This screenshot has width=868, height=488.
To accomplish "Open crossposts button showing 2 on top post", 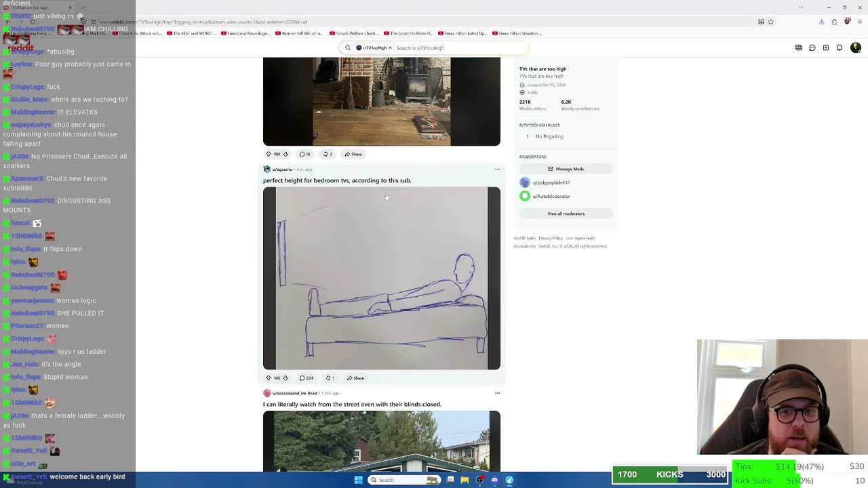I will [328, 154].
